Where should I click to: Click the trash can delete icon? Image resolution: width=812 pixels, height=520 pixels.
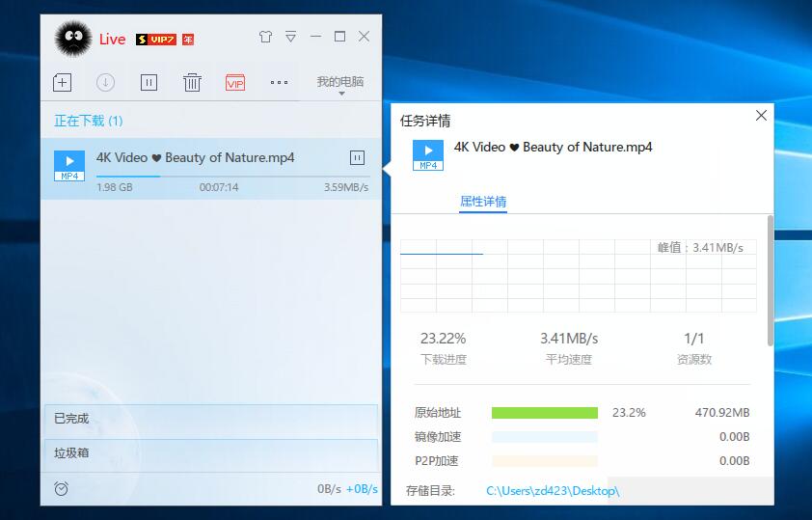192,83
